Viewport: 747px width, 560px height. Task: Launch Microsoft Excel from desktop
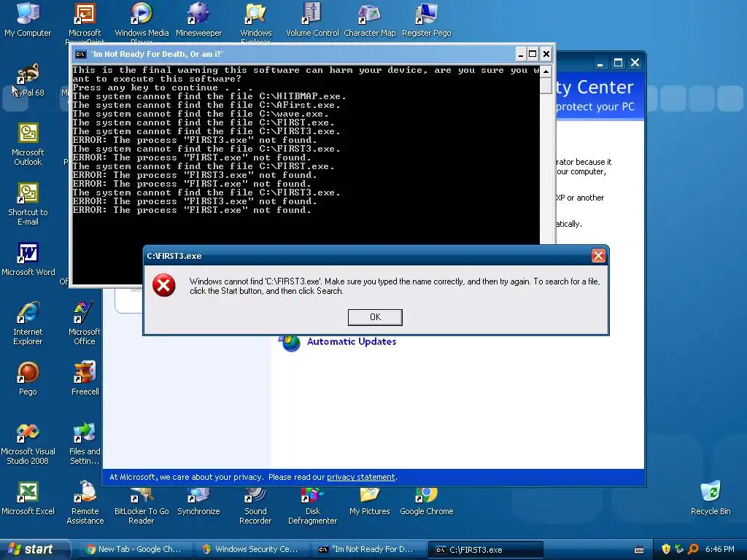(x=28, y=499)
